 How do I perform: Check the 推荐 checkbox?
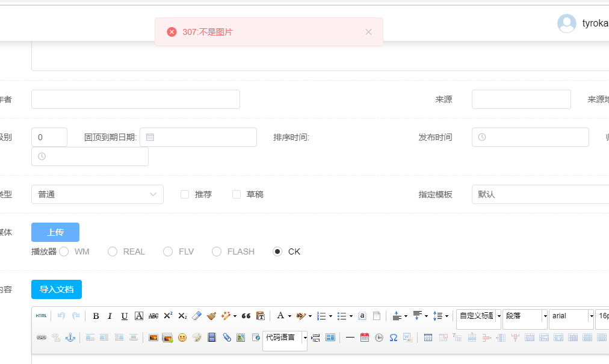185,194
